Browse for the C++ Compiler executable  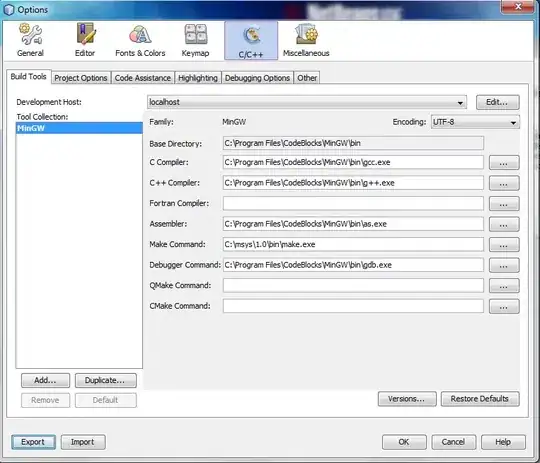coord(504,183)
